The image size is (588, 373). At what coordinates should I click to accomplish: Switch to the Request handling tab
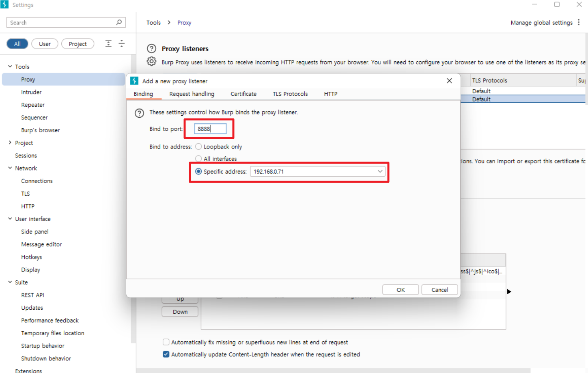coord(192,94)
